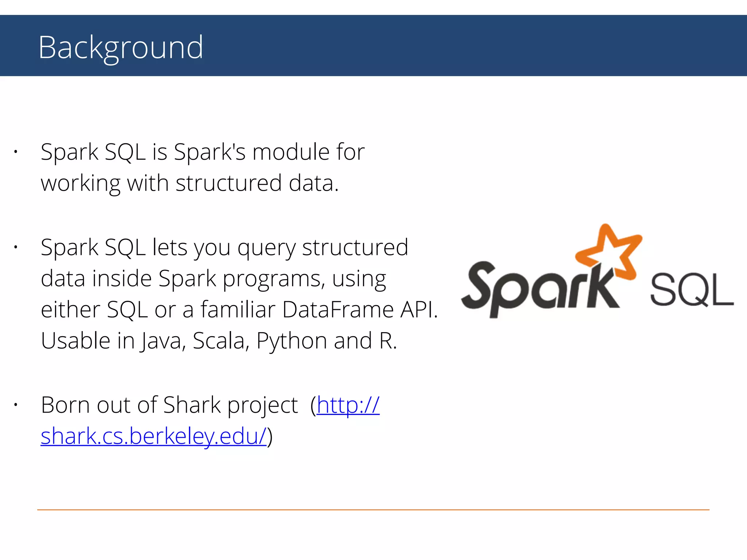Click the 'Spark SQL lets you query' line
Image resolution: width=747 pixels, height=560 pixels.
224,248
